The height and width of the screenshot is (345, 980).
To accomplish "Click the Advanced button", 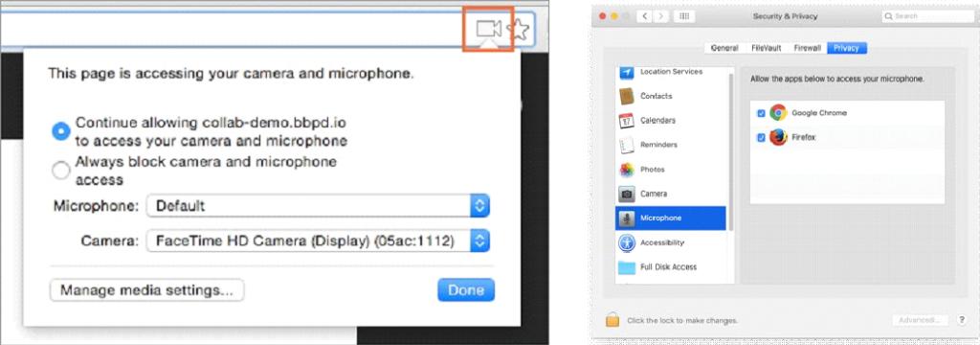I will pyautogui.click(x=920, y=320).
